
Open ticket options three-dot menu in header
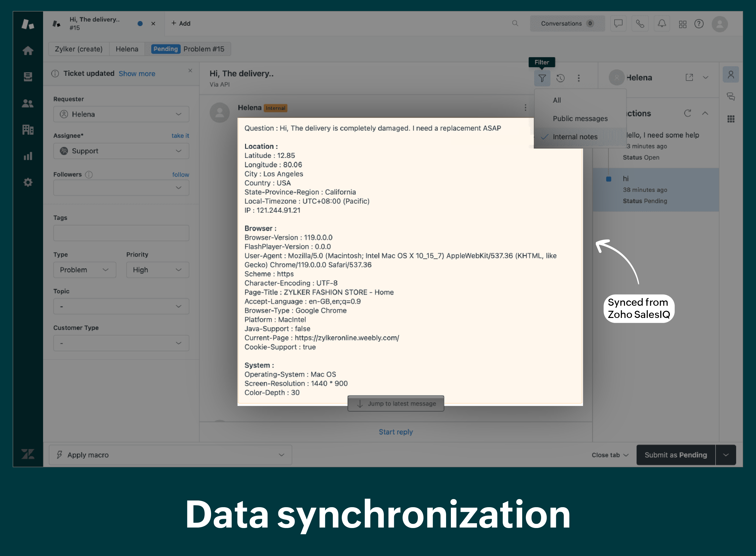pyautogui.click(x=579, y=78)
